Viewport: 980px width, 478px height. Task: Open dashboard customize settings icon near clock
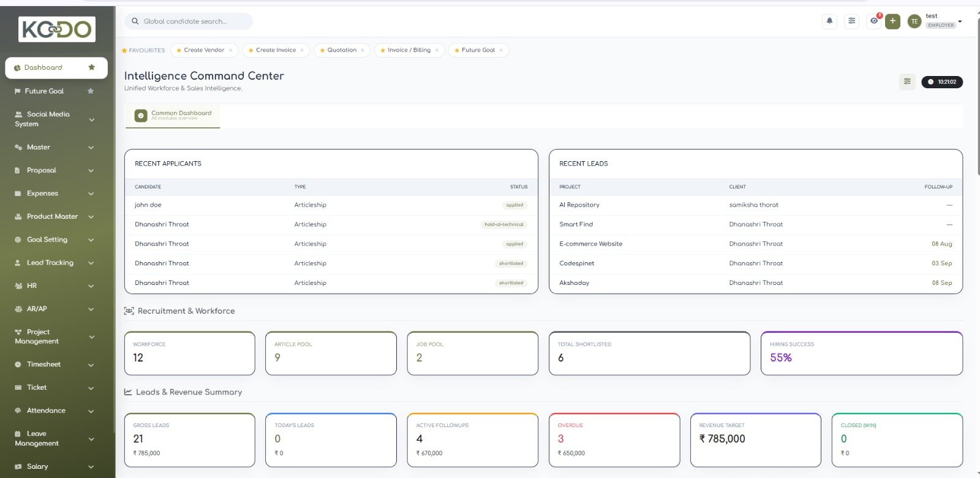[x=907, y=82]
